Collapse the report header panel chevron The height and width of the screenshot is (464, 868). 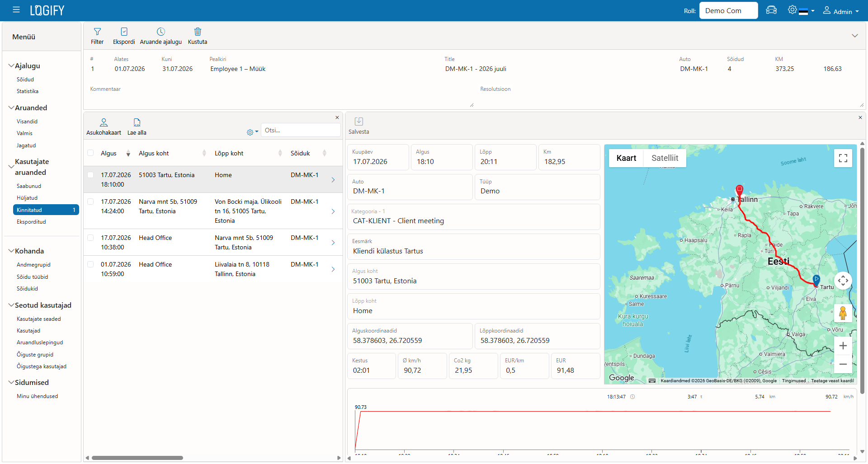[855, 36]
